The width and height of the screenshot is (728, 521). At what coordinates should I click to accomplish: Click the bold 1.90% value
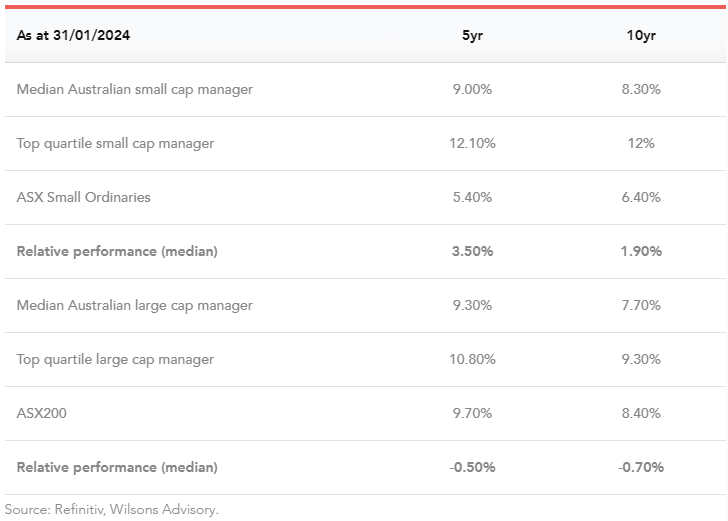tap(641, 251)
